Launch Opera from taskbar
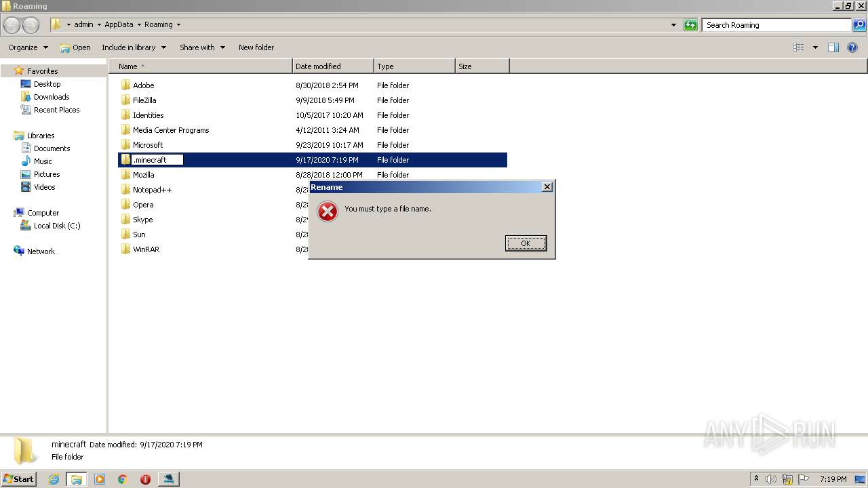Screen dimensions: 868x488 click(x=145, y=479)
